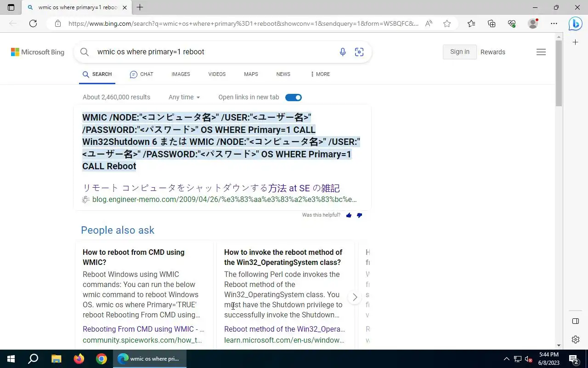Open the Collections icon
The image size is (588, 368).
pos(492,23)
